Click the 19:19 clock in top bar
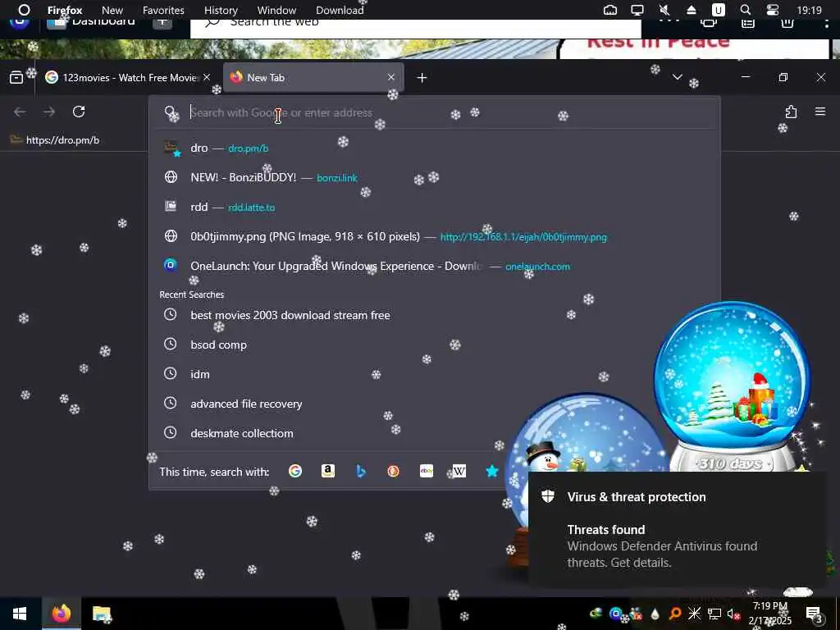This screenshot has width=840, height=630. pos(809,10)
